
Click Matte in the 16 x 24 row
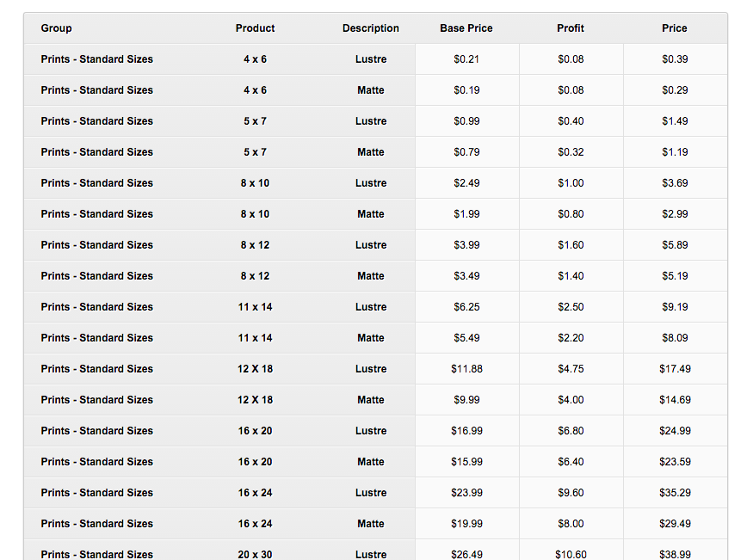pyautogui.click(x=371, y=523)
